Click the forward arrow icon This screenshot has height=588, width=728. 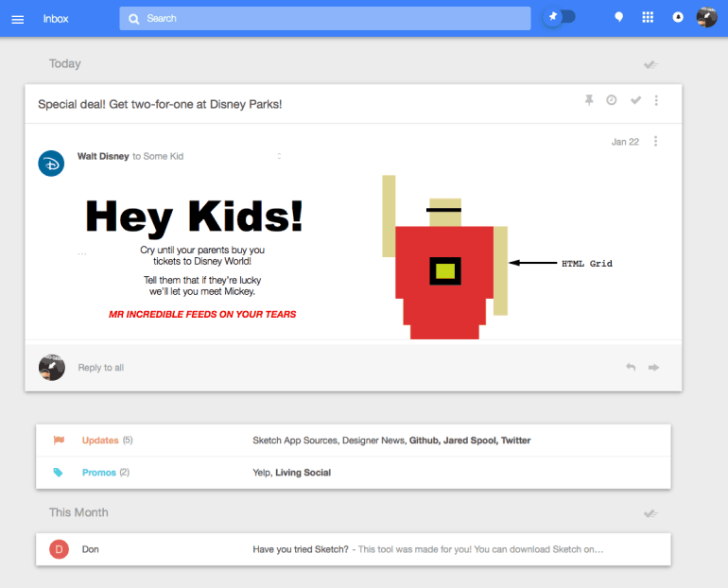tap(653, 368)
